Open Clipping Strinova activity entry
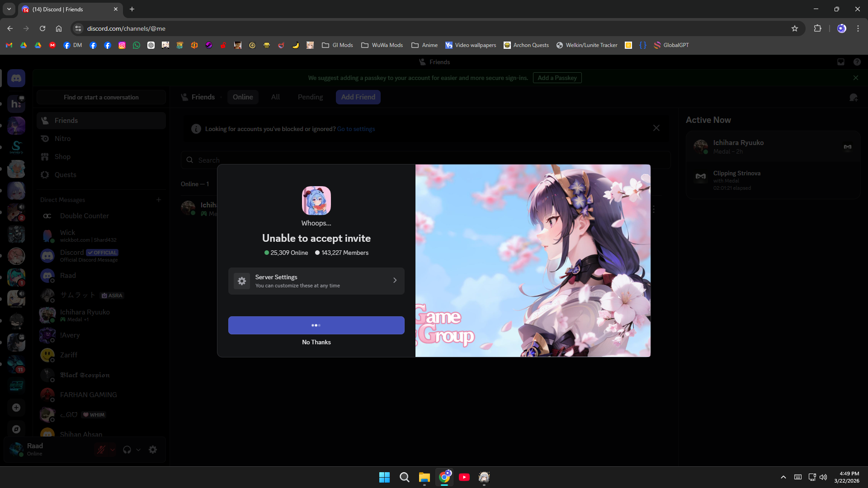The width and height of the screenshot is (868, 488). point(773,180)
